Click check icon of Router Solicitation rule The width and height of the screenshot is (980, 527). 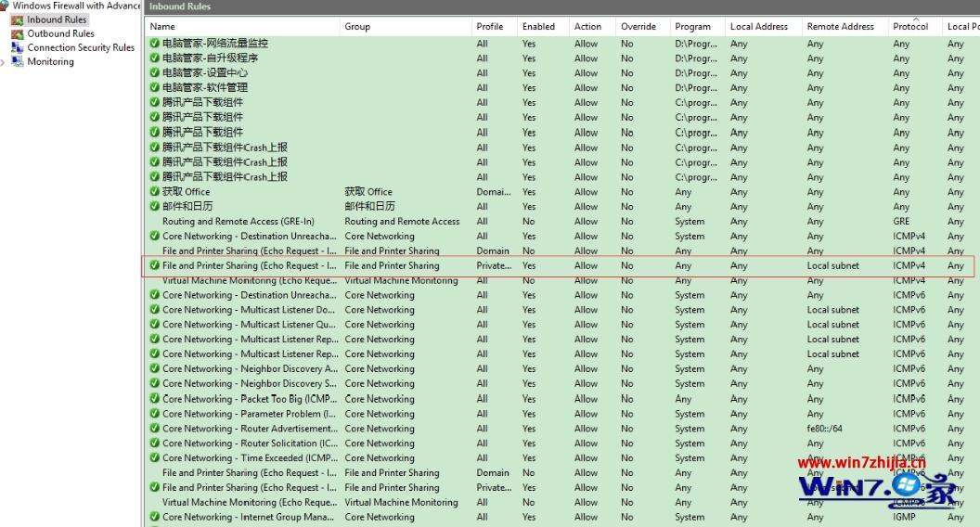coord(154,443)
